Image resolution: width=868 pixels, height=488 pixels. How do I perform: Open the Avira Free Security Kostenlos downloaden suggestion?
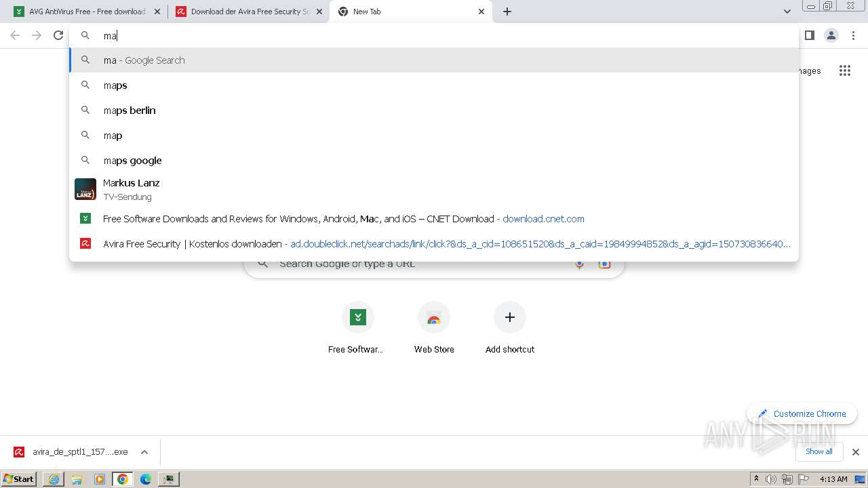[434, 244]
